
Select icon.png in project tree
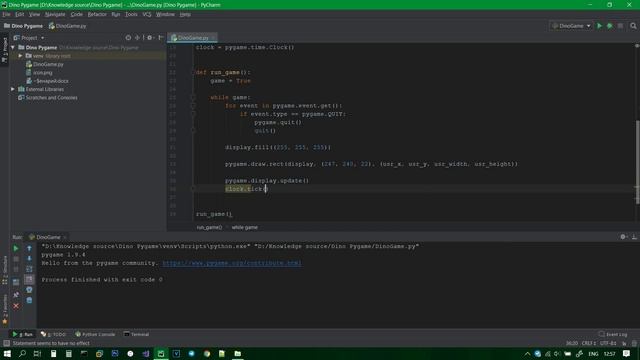[x=40, y=72]
